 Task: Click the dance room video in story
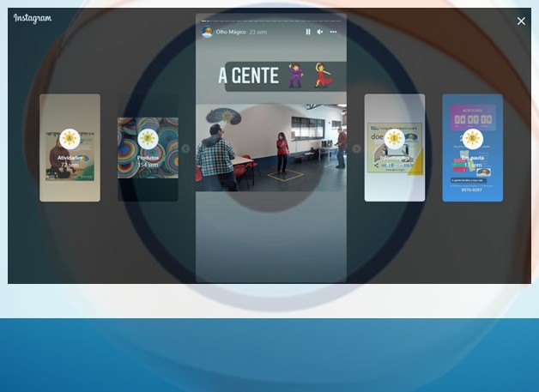(271, 148)
